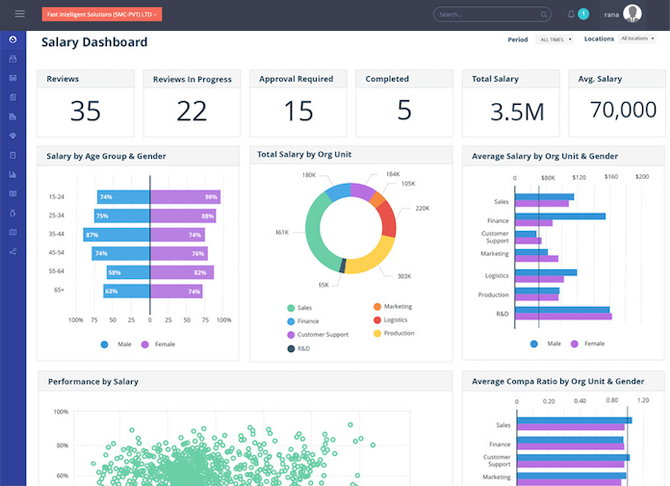Select the Approval Required card
670x486 pixels.
pyautogui.click(x=298, y=103)
